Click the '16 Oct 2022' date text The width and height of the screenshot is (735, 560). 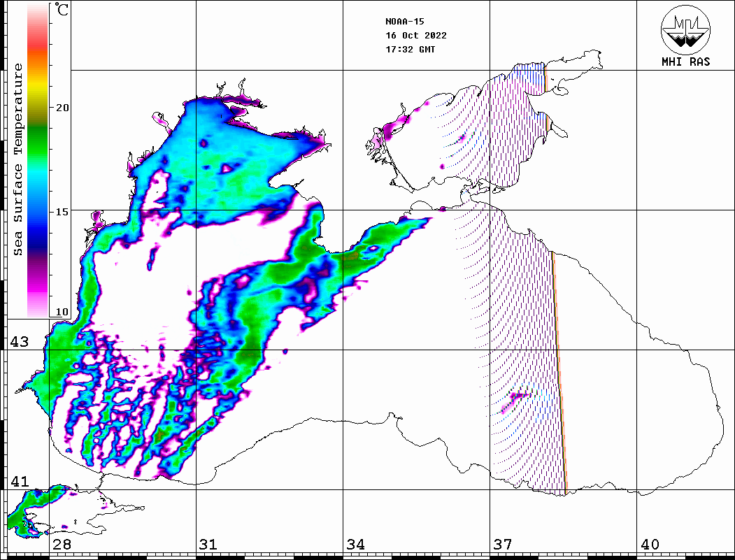click(416, 35)
